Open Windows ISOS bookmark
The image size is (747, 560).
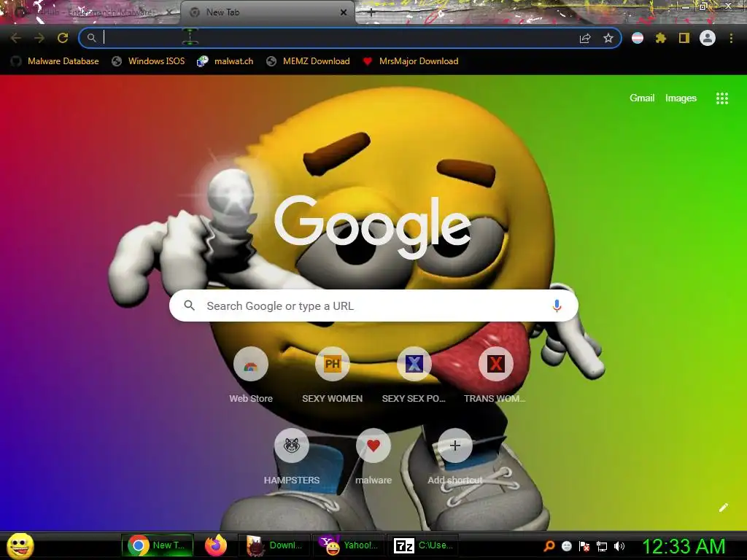tap(148, 61)
